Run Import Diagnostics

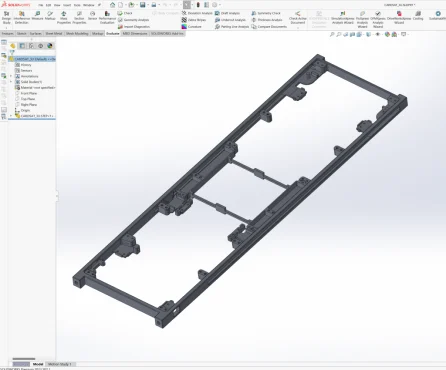(134, 27)
